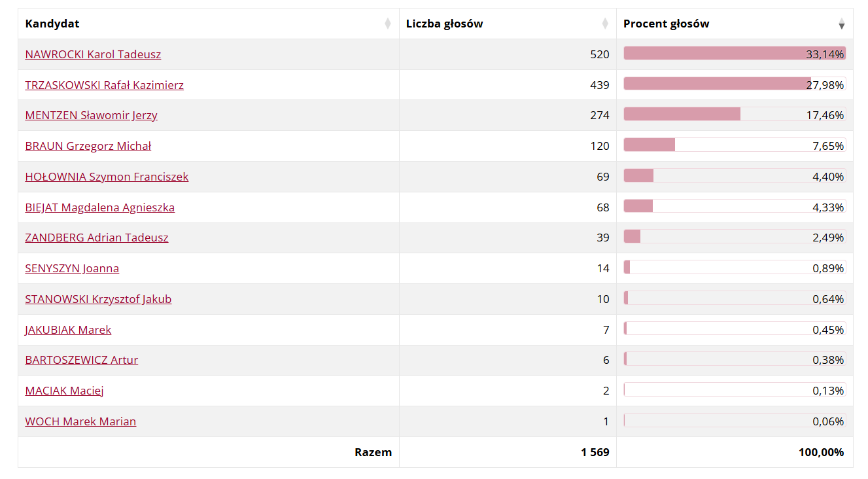Open WOCH Marek Marian link
Image resolution: width=868 pixels, height=479 pixels.
(80, 421)
